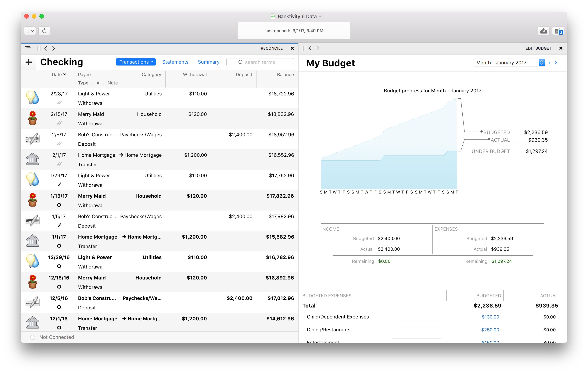Click the large plus to add a transaction
The image size is (588, 373).
pos(29,62)
